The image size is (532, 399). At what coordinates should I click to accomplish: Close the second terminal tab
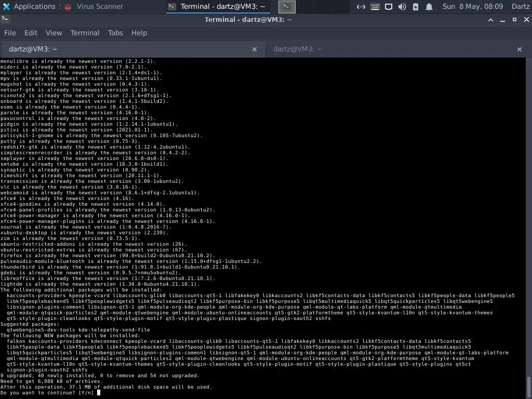(520, 49)
